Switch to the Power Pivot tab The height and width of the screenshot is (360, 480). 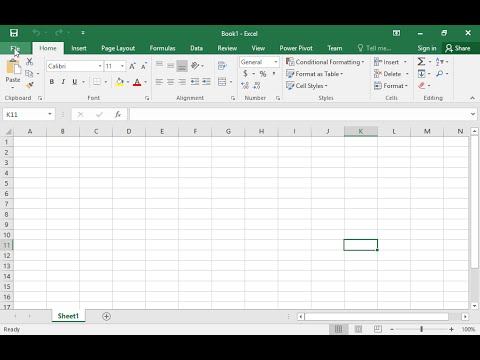pyautogui.click(x=296, y=48)
